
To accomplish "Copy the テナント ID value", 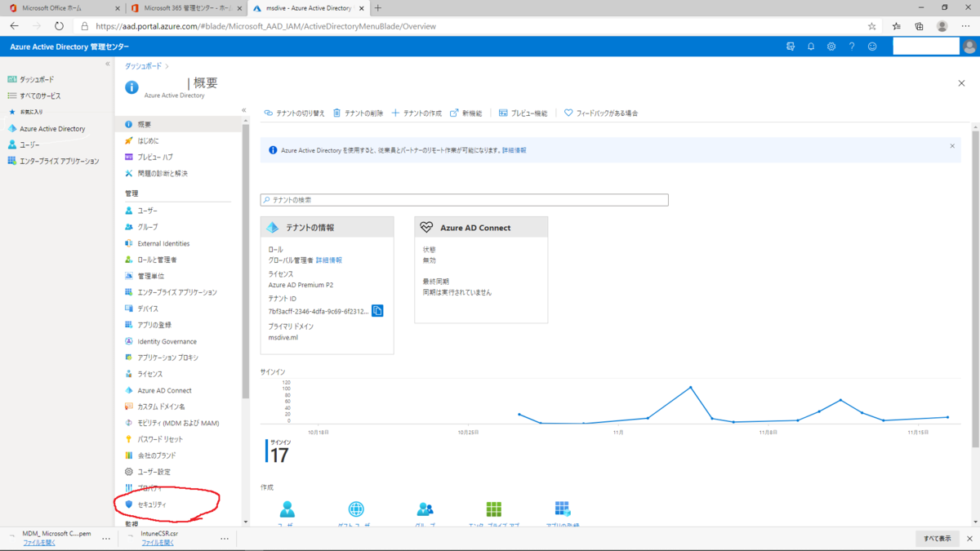I will (377, 311).
